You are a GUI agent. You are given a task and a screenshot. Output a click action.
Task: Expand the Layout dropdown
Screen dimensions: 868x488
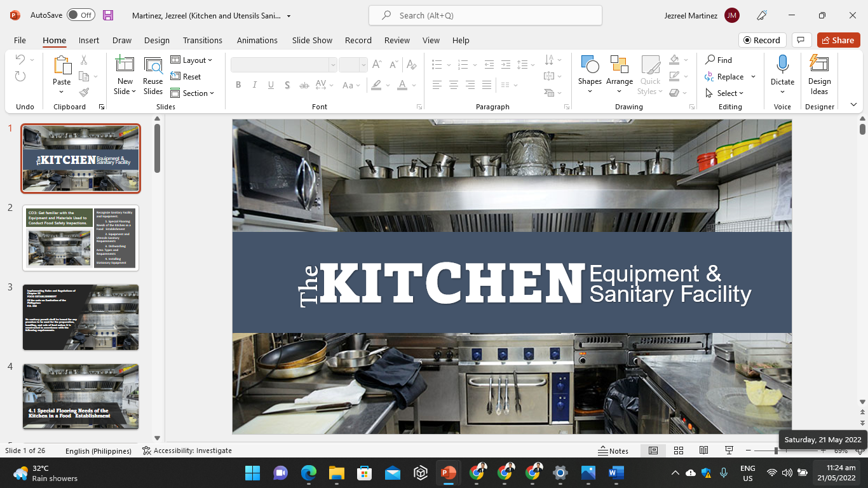193,60
